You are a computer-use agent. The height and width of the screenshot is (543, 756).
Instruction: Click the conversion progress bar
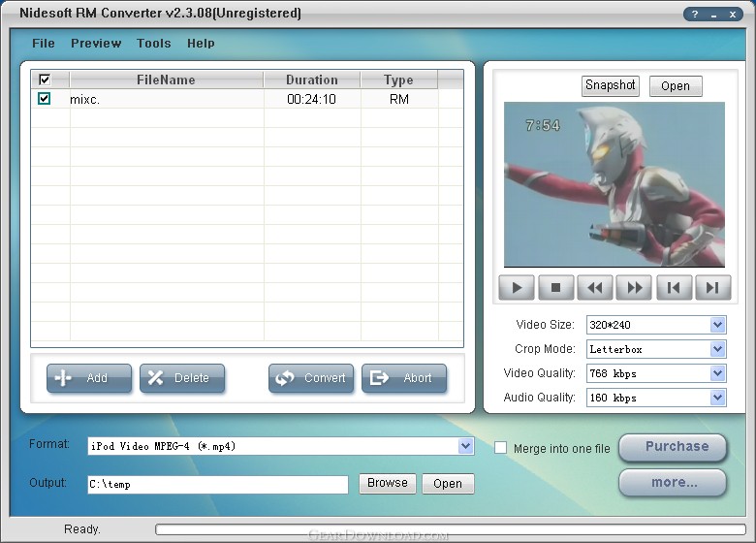pos(451,529)
